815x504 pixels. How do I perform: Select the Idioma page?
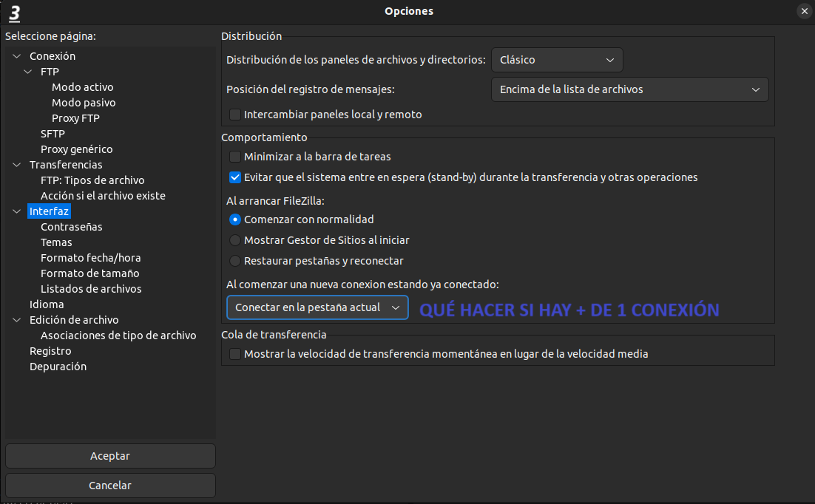(47, 304)
